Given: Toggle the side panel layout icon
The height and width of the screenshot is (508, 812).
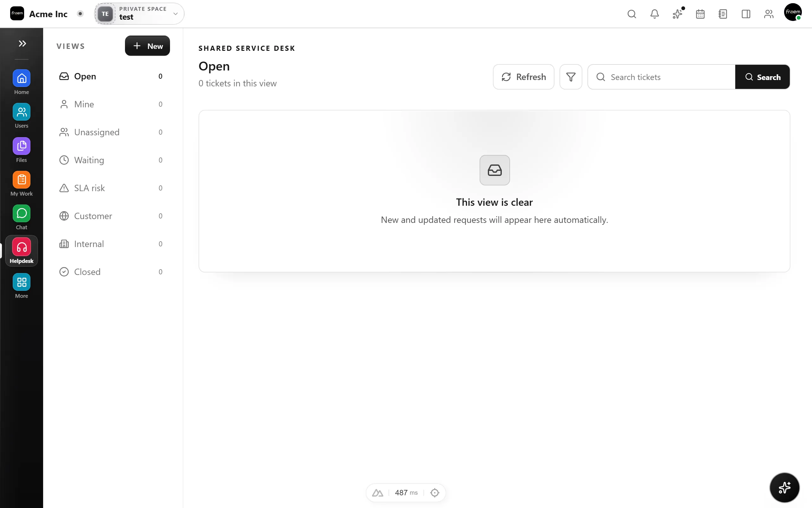Looking at the screenshot, I should pyautogui.click(x=746, y=14).
